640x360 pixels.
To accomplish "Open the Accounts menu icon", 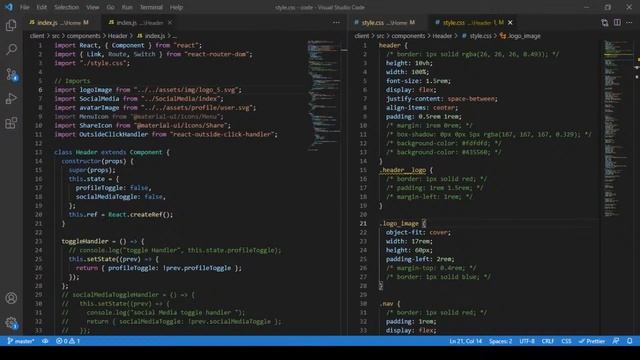I will (x=11, y=298).
